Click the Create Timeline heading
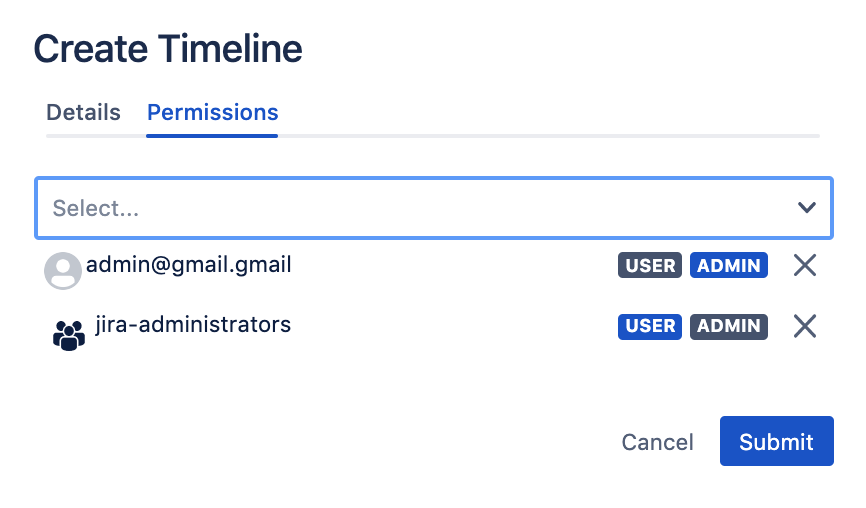The image size is (866, 508). [168, 49]
